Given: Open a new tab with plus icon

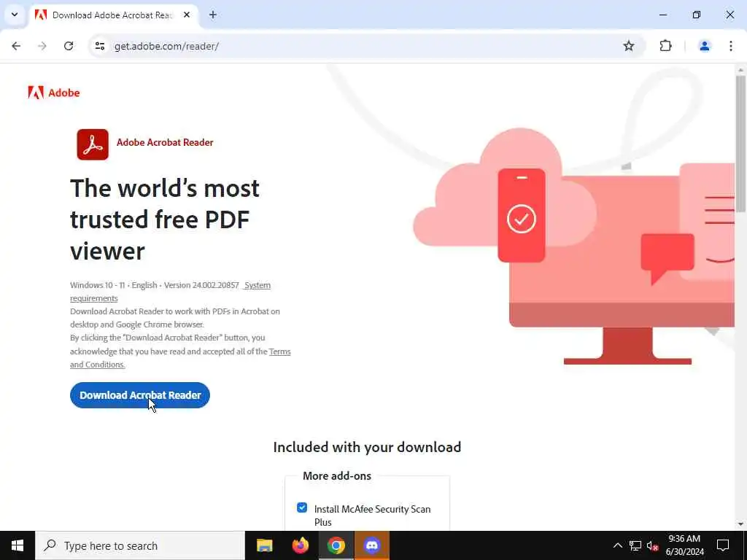Looking at the screenshot, I should pyautogui.click(x=213, y=15).
